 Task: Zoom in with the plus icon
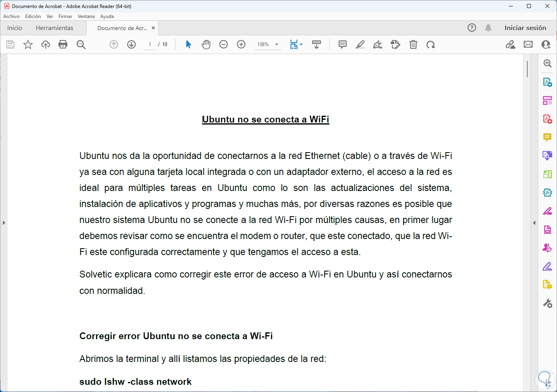(241, 44)
